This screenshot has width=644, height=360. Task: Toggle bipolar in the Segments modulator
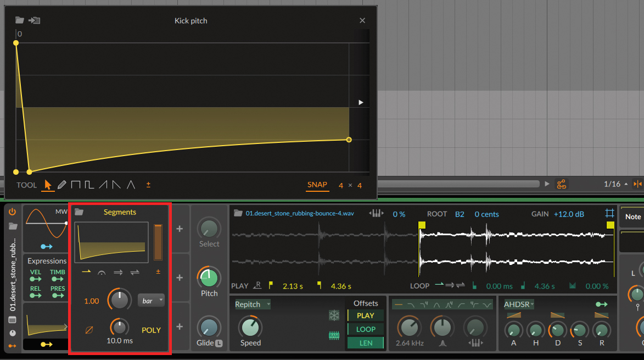[x=158, y=272]
